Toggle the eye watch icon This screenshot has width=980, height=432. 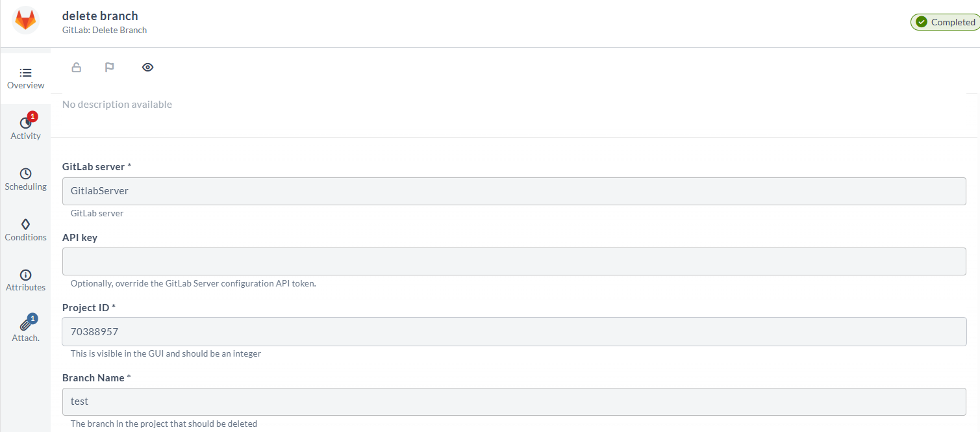tap(148, 67)
